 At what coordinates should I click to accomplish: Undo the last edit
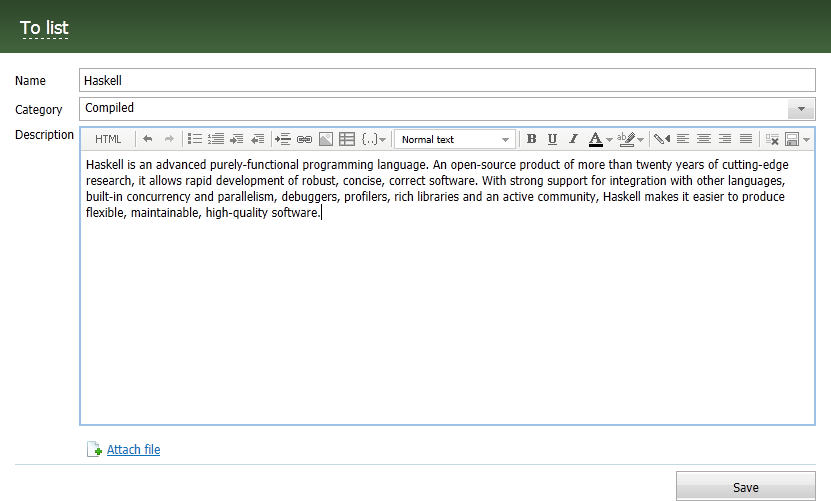[148, 139]
